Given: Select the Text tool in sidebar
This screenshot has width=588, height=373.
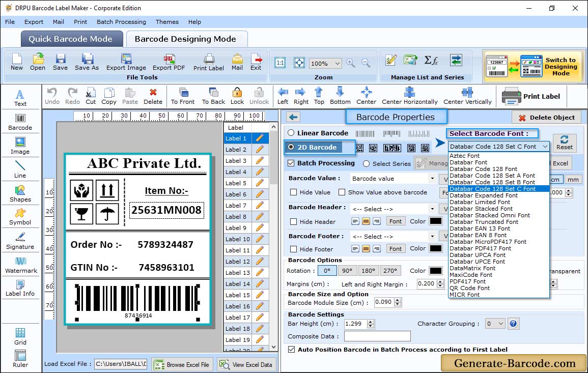Looking at the screenshot, I should click(20, 98).
